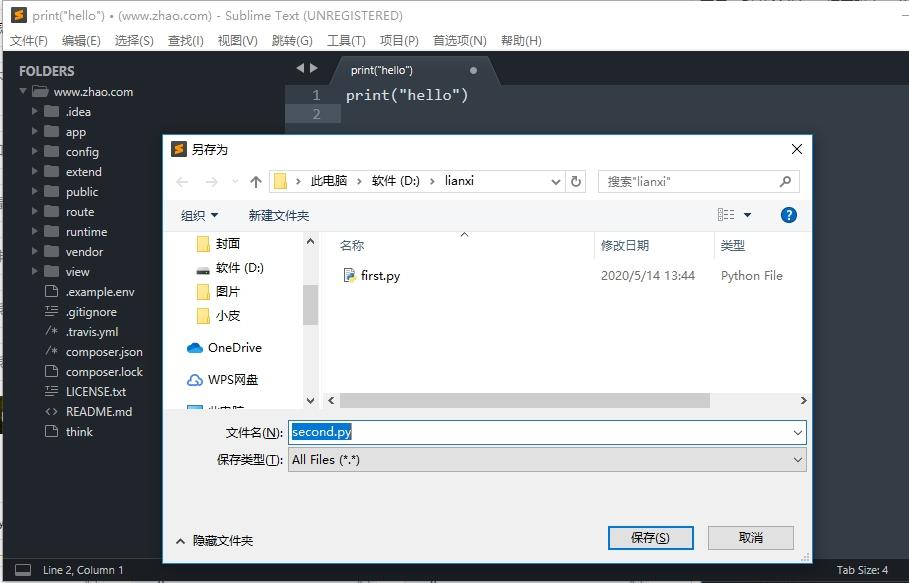Screen dimensions: 909x583
Task: Collapse with 隐藏文件夹 toggle
Action: pyautogui.click(x=214, y=541)
